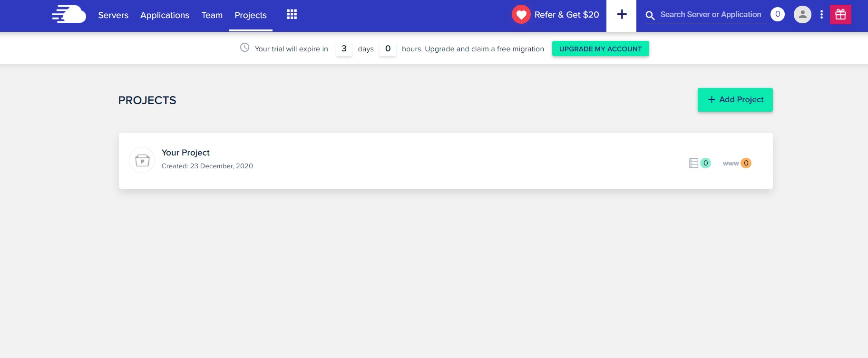The height and width of the screenshot is (358, 868).
Task: Click the Your Project folder icon
Action: point(142,160)
